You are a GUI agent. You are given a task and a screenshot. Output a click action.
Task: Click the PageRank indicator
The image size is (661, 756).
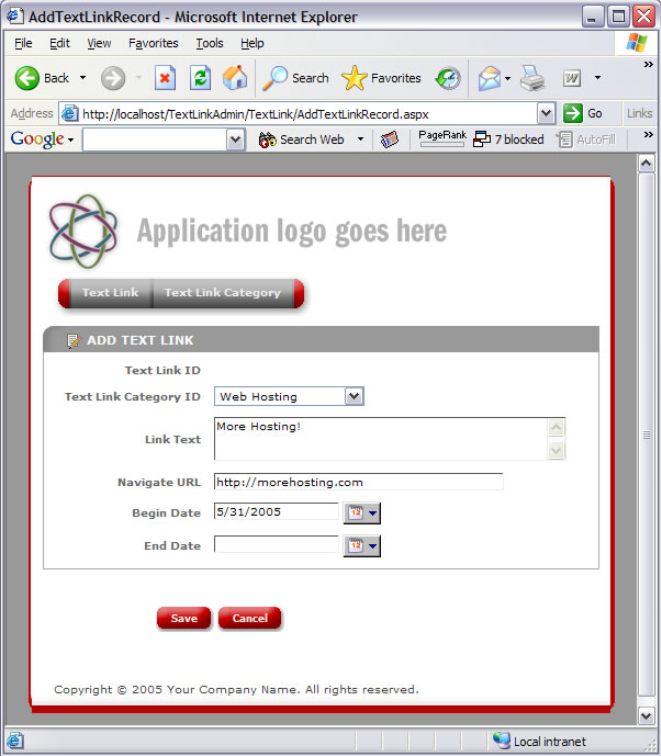click(x=442, y=138)
